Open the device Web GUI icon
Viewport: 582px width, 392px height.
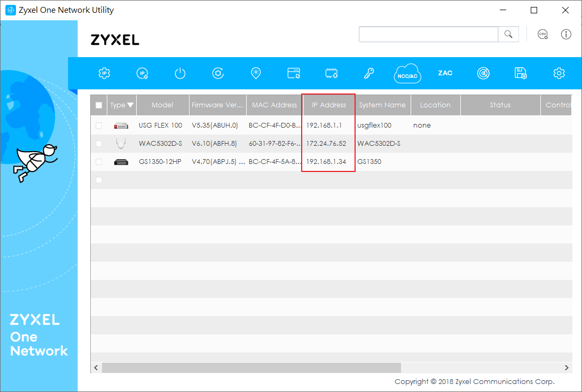[x=294, y=73]
